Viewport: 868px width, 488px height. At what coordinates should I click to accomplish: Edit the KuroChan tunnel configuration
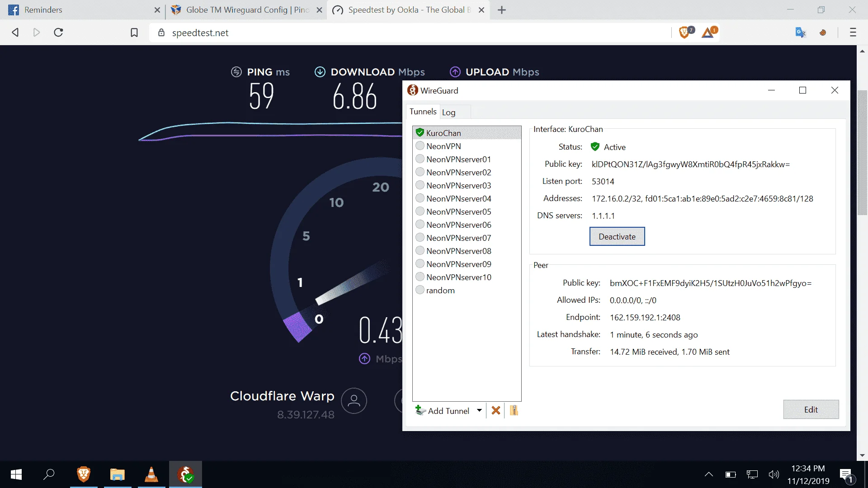tap(811, 409)
